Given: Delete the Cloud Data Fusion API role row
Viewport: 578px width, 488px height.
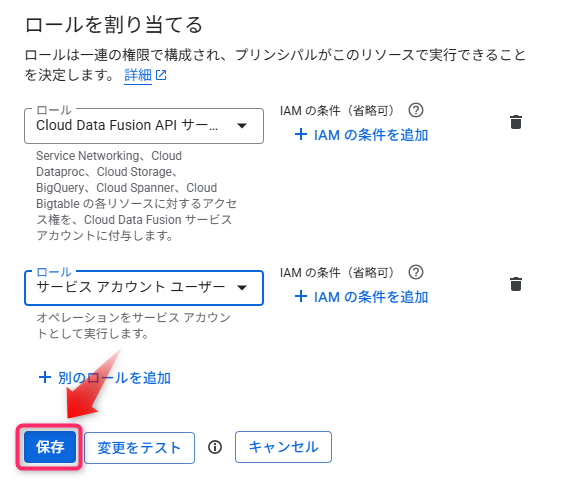Looking at the screenshot, I should (x=516, y=122).
